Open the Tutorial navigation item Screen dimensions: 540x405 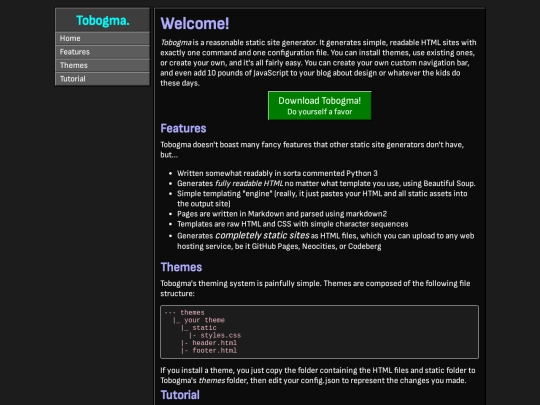(x=102, y=79)
